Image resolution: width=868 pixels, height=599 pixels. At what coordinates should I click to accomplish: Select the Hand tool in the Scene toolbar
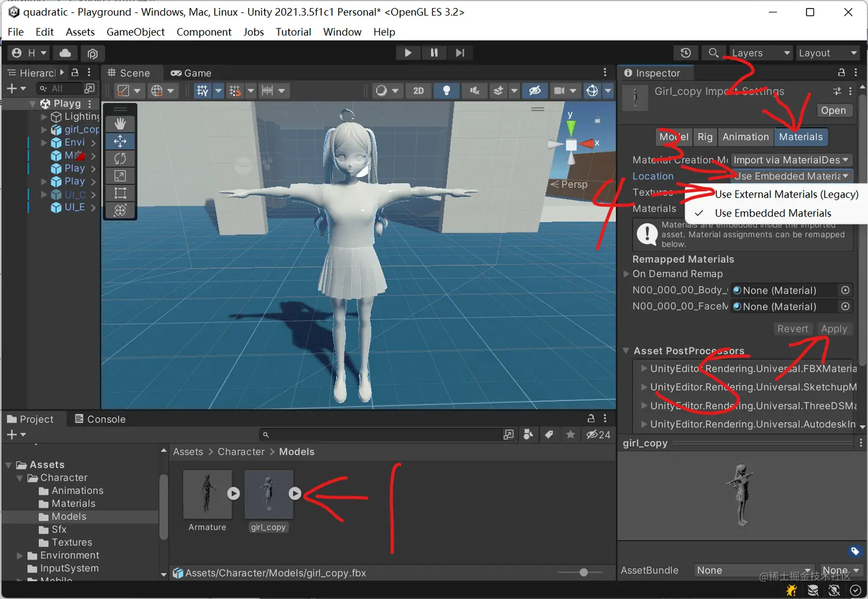coord(120,123)
